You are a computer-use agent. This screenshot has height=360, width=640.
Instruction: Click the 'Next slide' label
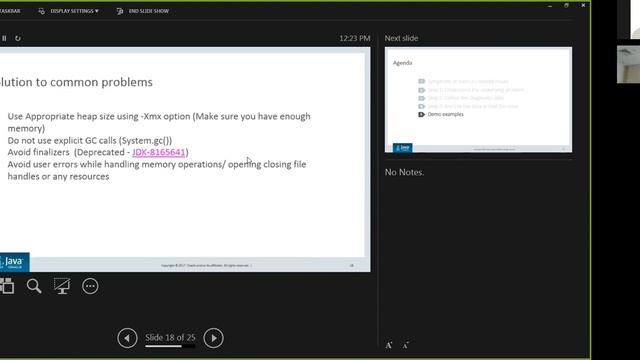pyautogui.click(x=401, y=38)
